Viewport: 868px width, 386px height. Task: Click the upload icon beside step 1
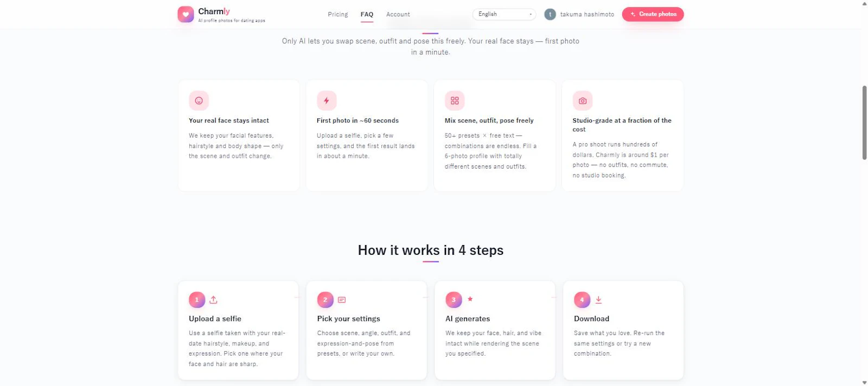(213, 300)
